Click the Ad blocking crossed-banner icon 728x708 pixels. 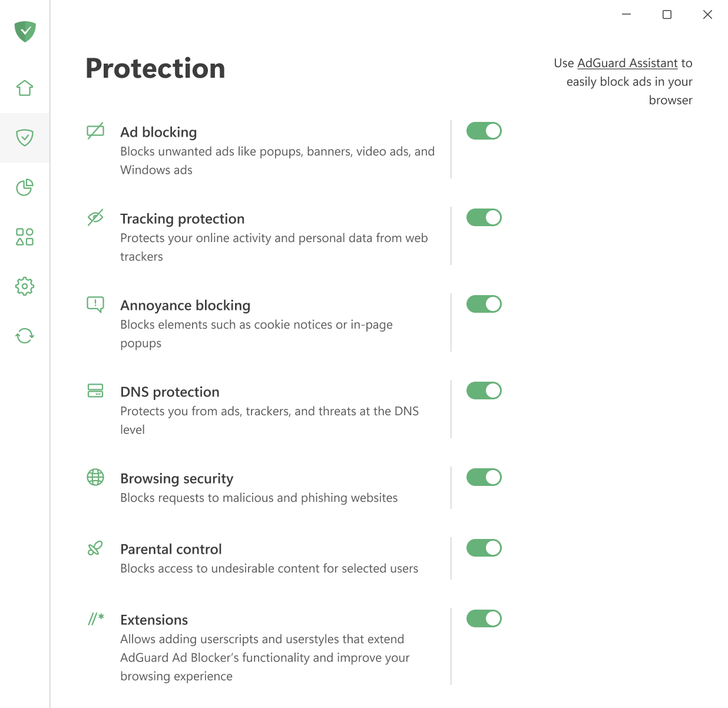click(x=95, y=131)
